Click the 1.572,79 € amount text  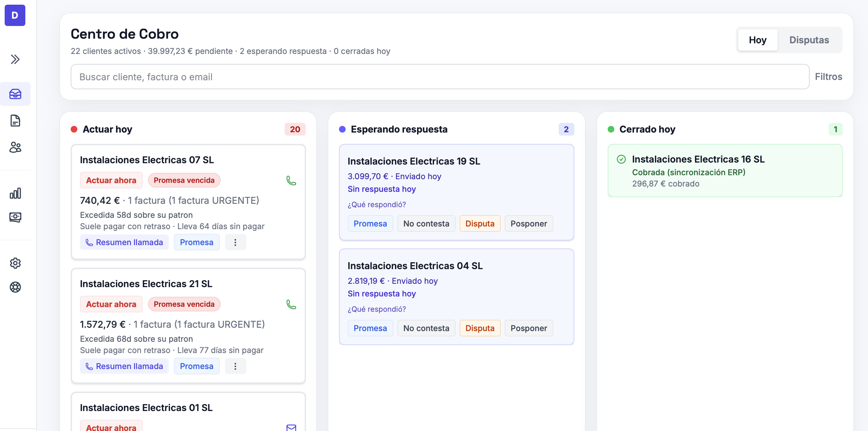pyautogui.click(x=102, y=324)
